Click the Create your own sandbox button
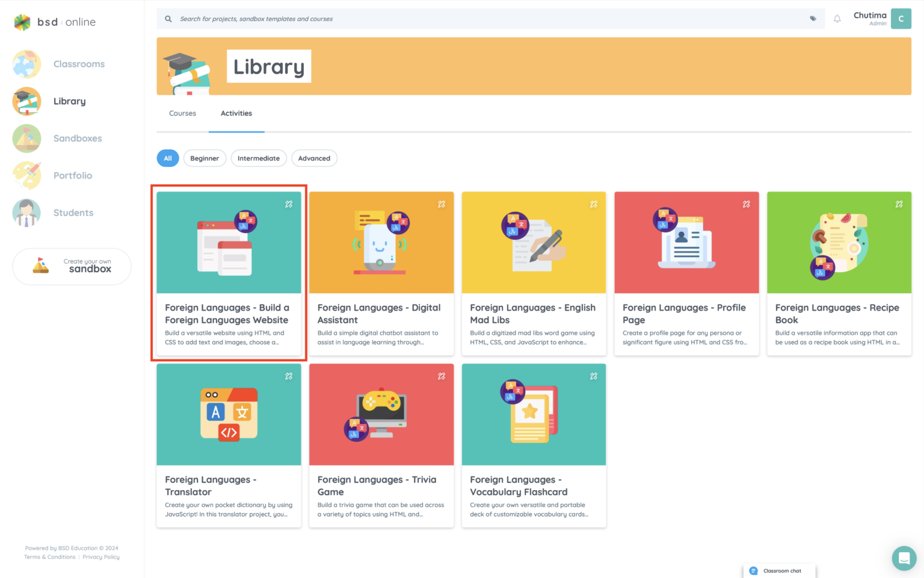Viewport: 924px width, 578px height. 72,266
